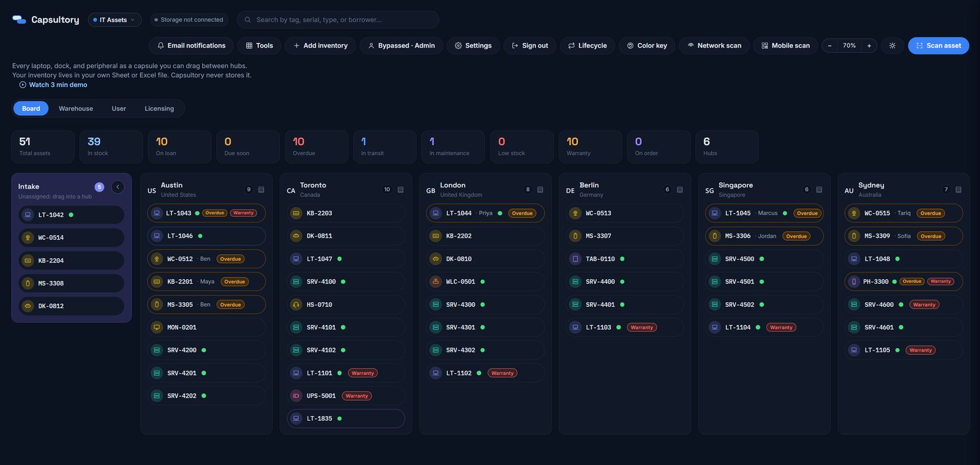Image resolution: width=980 pixels, height=465 pixels.
Task: Open the London hub list icon
Action: tap(540, 190)
